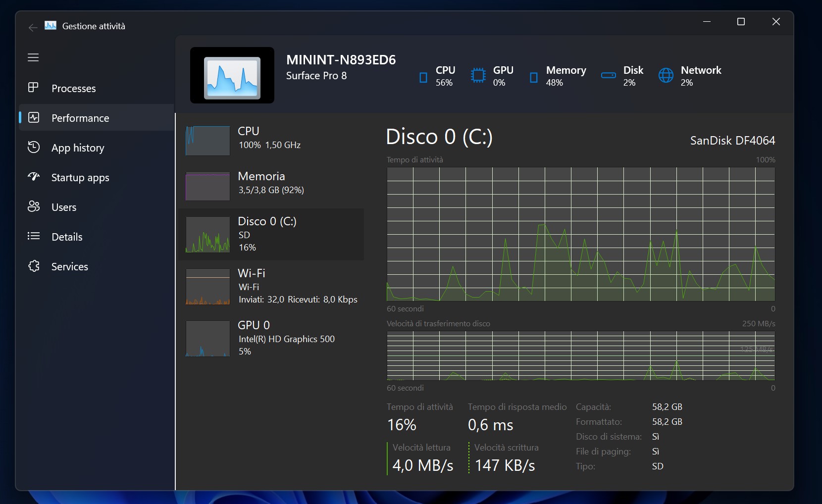Click the hamburger navigation menu icon

33,57
